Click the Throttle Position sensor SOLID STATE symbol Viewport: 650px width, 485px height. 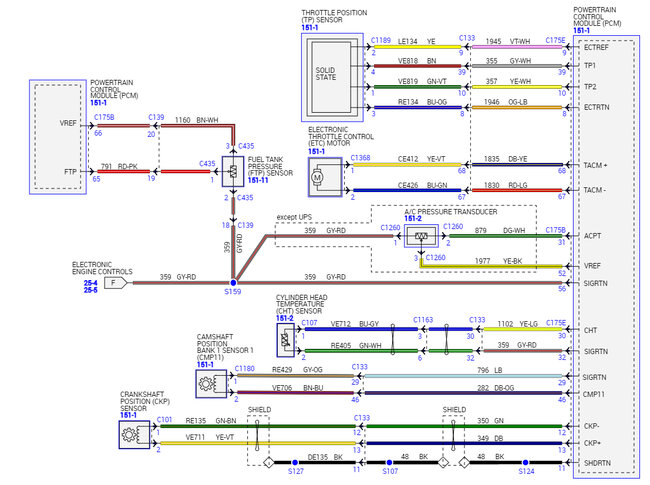(x=332, y=78)
